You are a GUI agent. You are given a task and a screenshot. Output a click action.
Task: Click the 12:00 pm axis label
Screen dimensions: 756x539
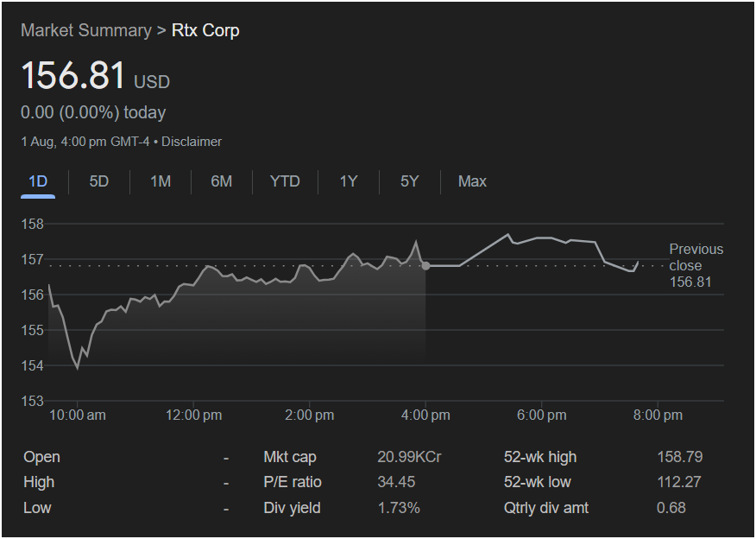194,415
